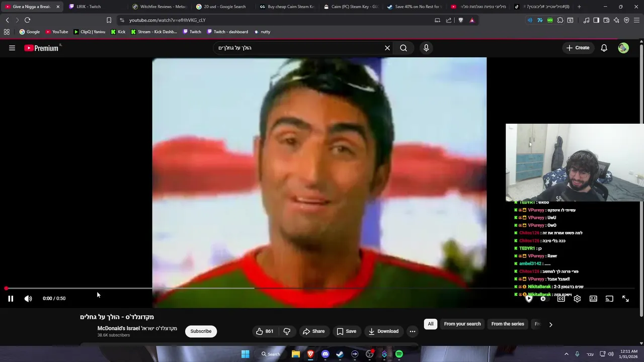Toggle the browser sidebar panel
The width and height of the screenshot is (644, 362).
tap(596, 20)
